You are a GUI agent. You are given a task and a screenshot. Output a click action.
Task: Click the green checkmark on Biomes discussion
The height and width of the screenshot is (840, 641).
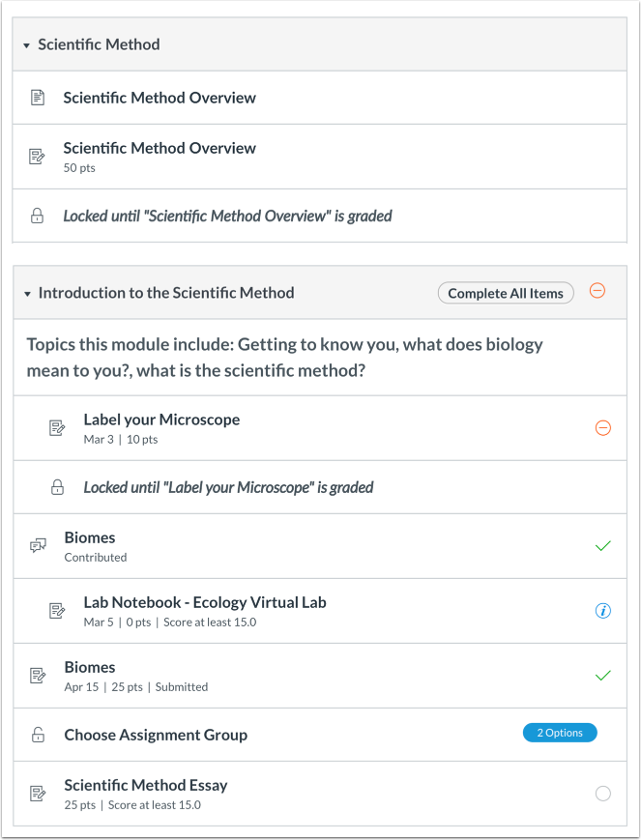(x=603, y=546)
